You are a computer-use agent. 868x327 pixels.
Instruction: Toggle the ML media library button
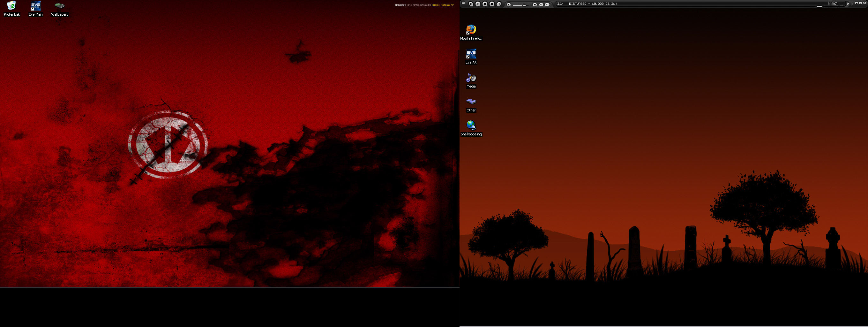pyautogui.click(x=547, y=4)
